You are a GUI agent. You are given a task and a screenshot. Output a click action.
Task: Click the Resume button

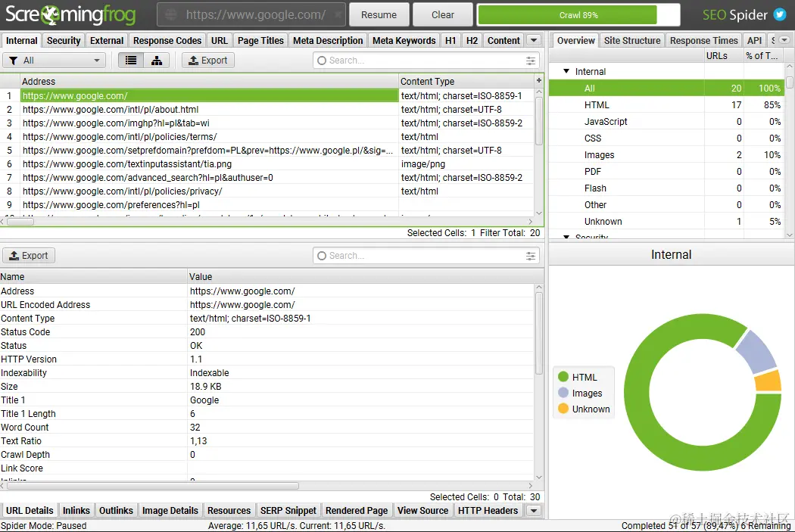coord(379,14)
